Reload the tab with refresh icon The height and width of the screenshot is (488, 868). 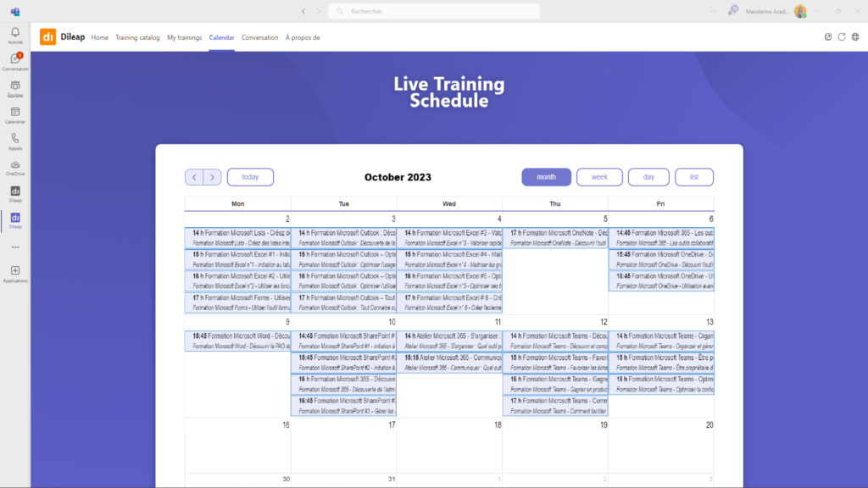point(842,37)
